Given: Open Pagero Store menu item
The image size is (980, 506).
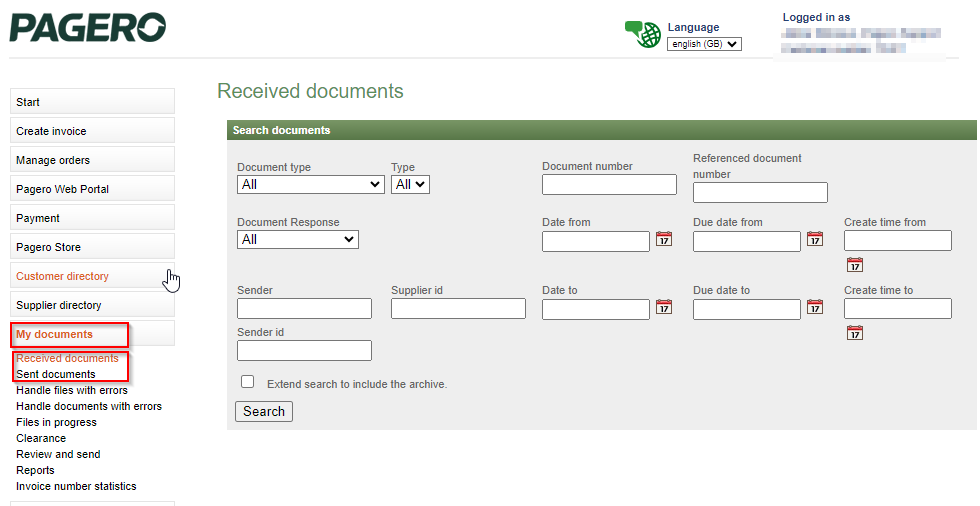Looking at the screenshot, I should coord(92,247).
